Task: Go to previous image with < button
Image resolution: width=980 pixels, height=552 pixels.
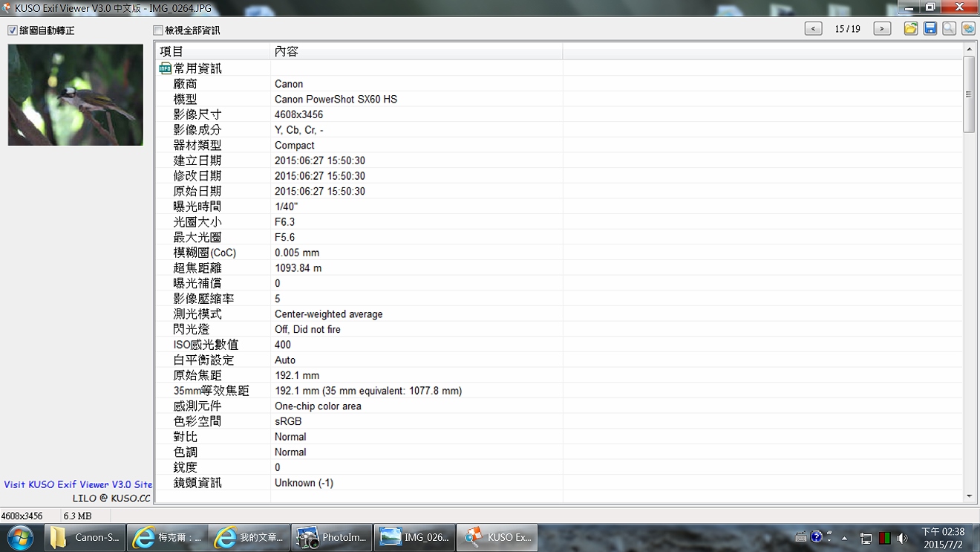Action: (814, 29)
